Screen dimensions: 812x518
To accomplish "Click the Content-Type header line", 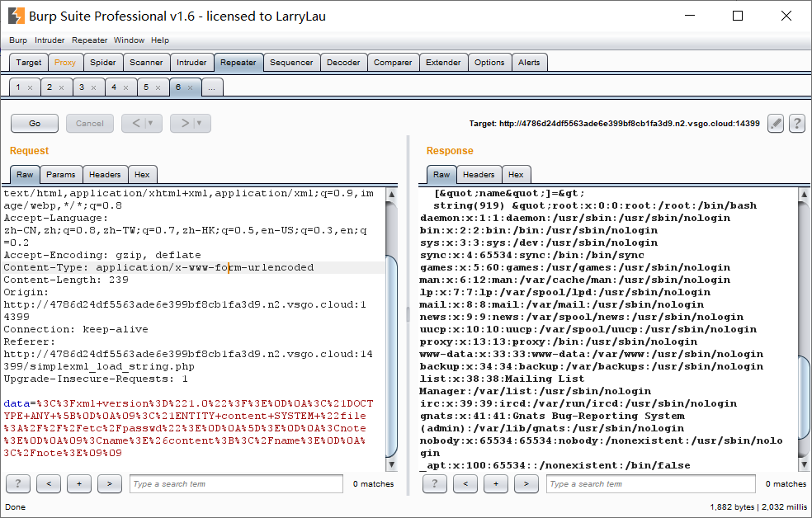I will coord(159,267).
